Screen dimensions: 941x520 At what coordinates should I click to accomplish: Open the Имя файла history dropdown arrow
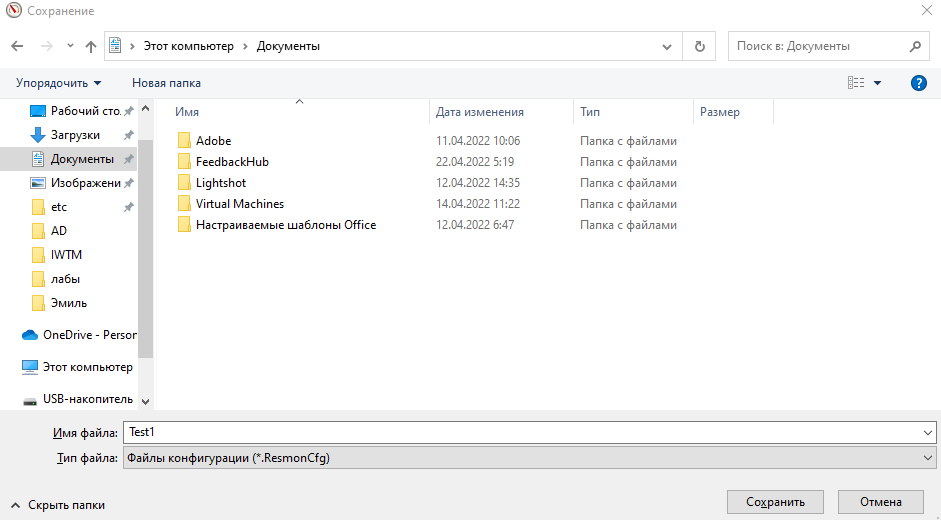coord(929,432)
